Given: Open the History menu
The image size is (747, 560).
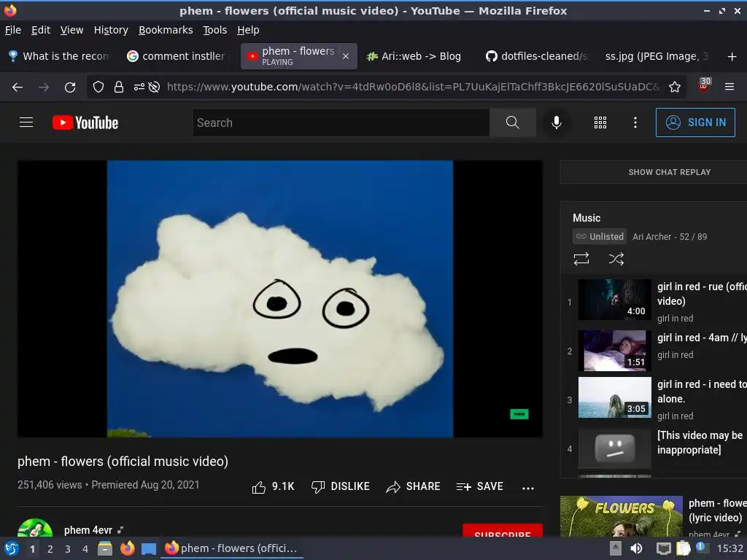Looking at the screenshot, I should point(111,30).
